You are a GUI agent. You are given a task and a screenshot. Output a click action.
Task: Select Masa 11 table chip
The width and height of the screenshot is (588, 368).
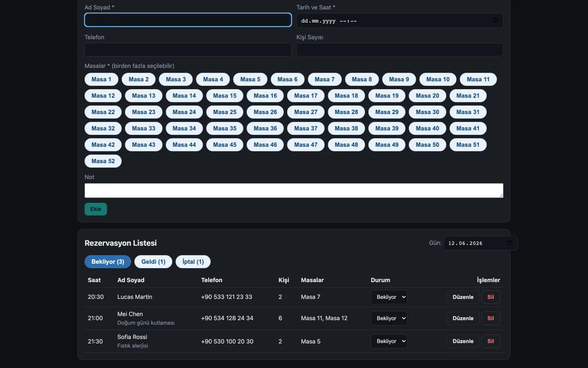478,79
